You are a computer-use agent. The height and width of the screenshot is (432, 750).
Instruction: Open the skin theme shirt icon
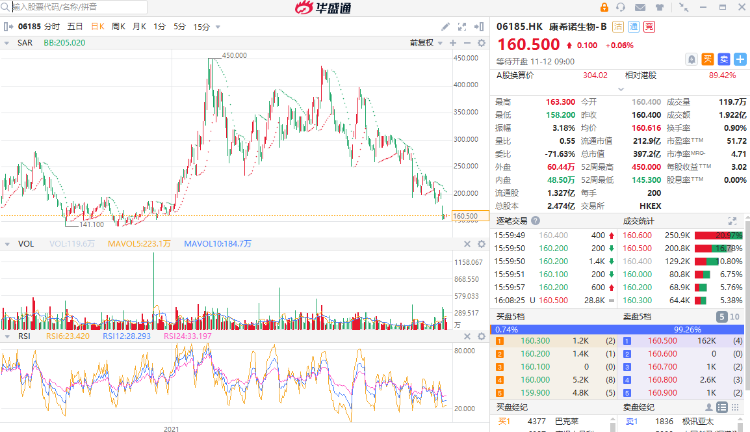660,7
